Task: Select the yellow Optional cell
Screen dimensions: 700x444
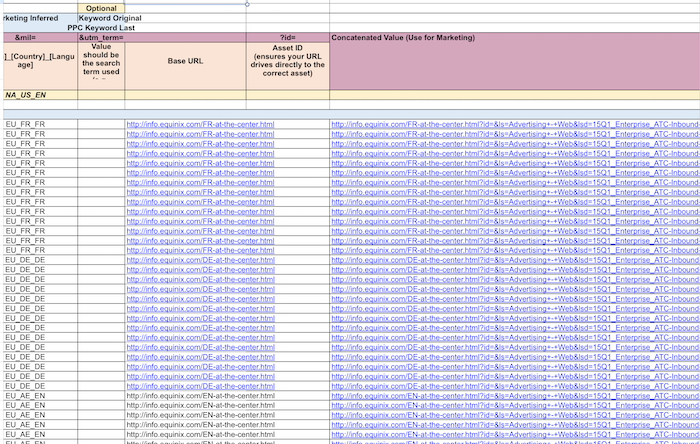Action: (x=101, y=8)
